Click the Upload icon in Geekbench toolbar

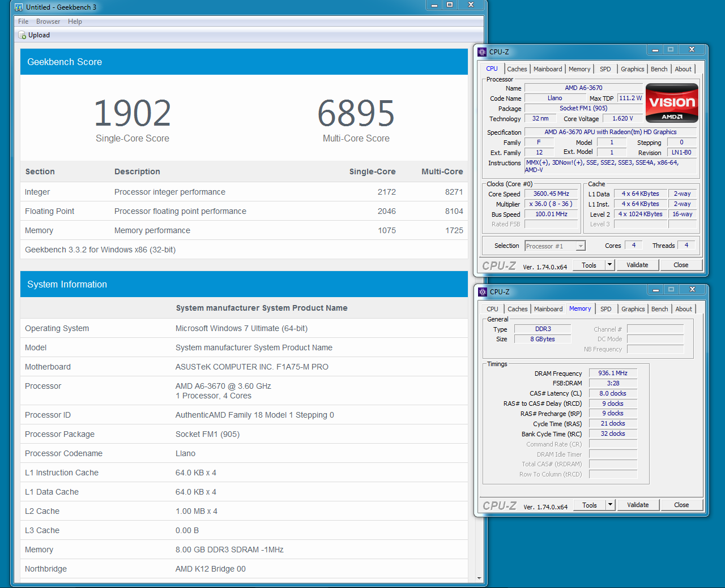23,35
